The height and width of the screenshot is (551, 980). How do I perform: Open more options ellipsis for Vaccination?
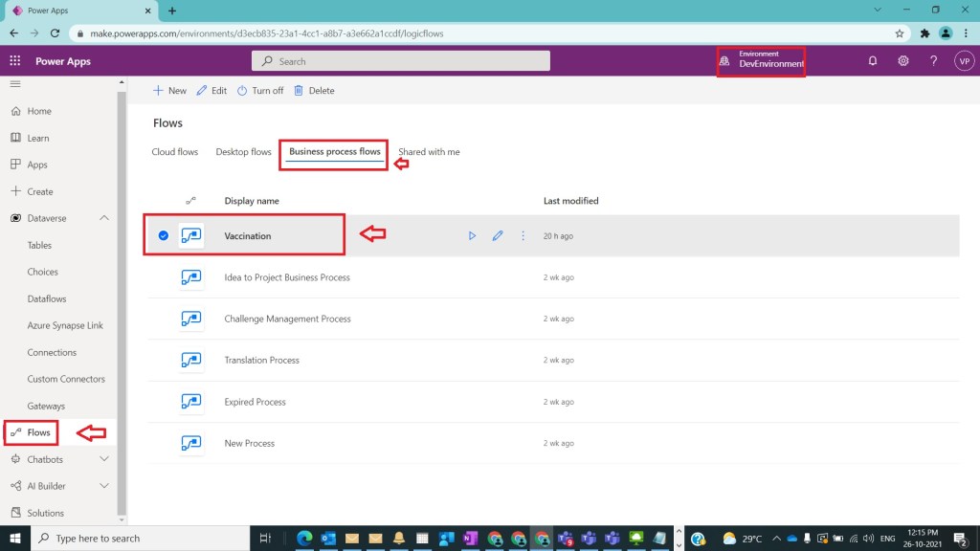point(523,235)
